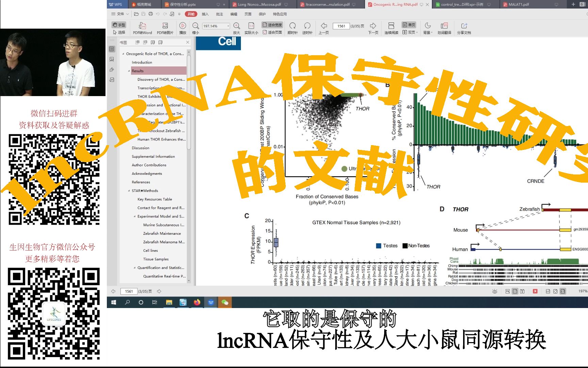Click the red slideshow play button in status bar
The width and height of the screenshot is (588, 368).
pyautogui.click(x=535, y=291)
